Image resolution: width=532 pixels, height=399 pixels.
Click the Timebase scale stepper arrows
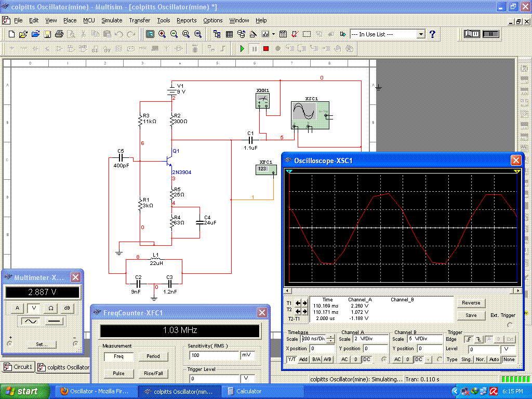coord(331,339)
